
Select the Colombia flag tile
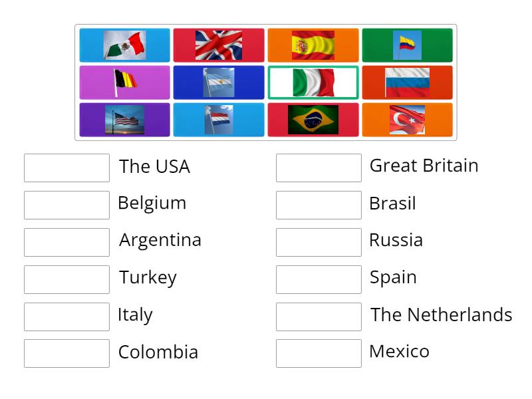406,45
